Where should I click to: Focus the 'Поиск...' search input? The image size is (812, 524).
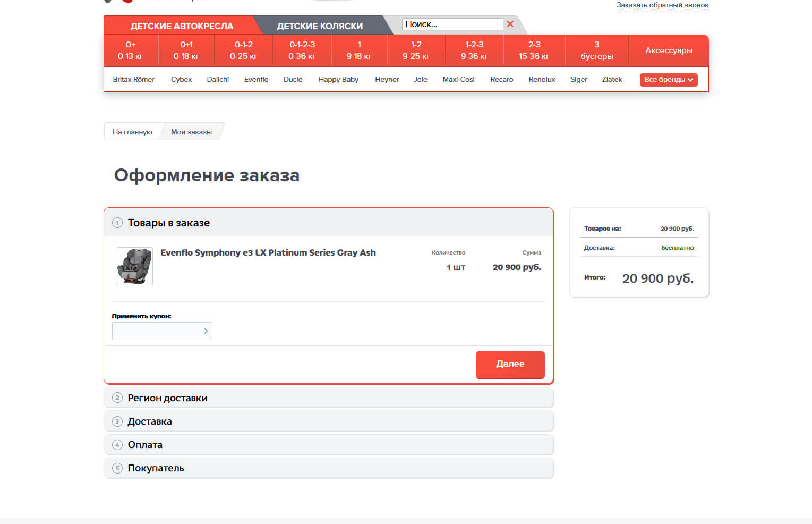tap(451, 24)
